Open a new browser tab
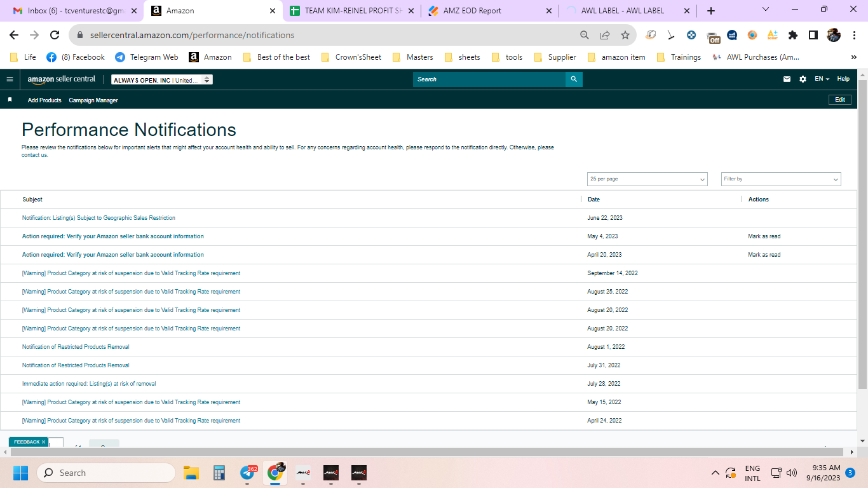Image resolution: width=868 pixels, height=488 pixels. (711, 11)
